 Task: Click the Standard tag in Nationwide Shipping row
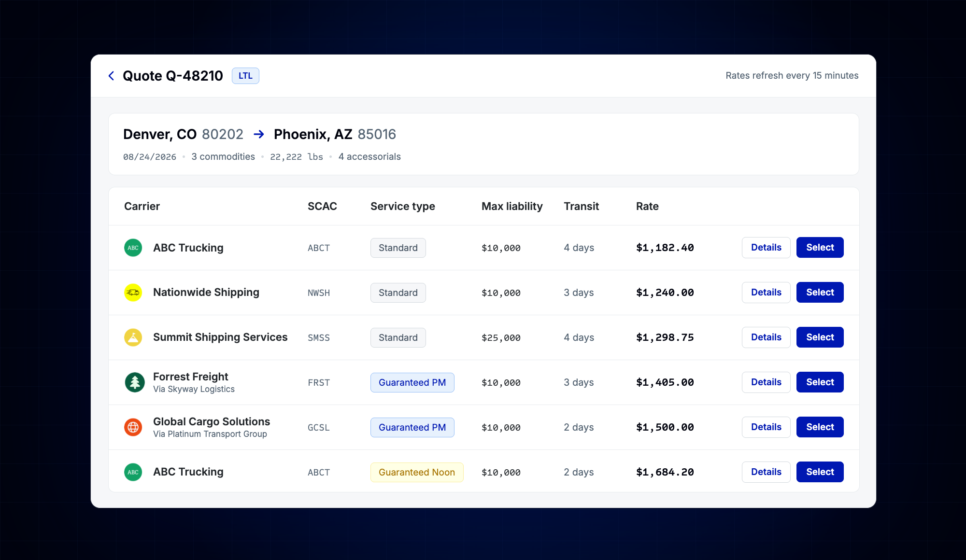398,293
